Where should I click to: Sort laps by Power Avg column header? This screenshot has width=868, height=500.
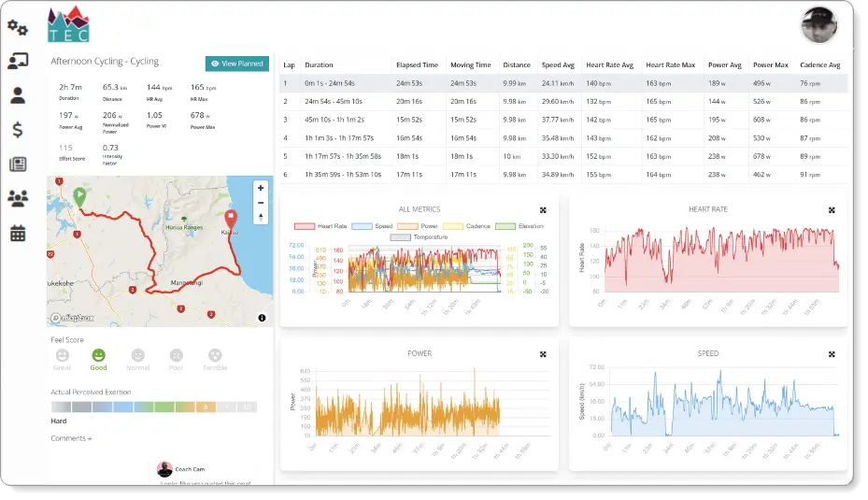pos(724,65)
